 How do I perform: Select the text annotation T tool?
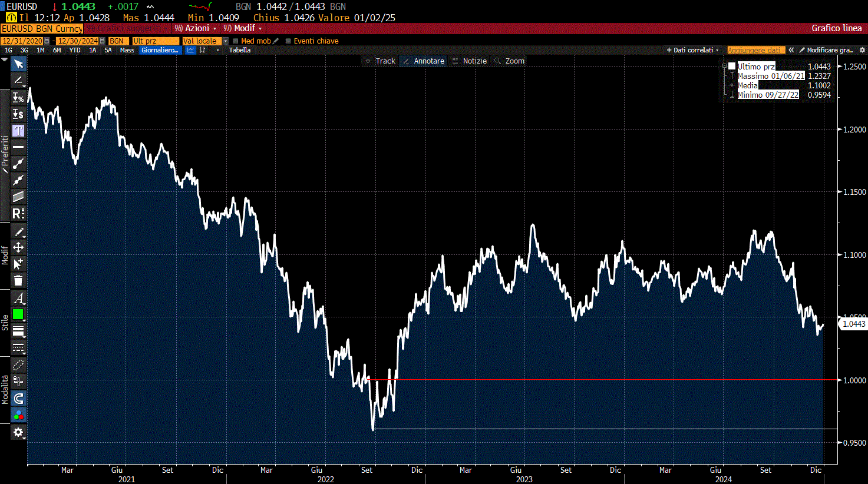click(18, 131)
